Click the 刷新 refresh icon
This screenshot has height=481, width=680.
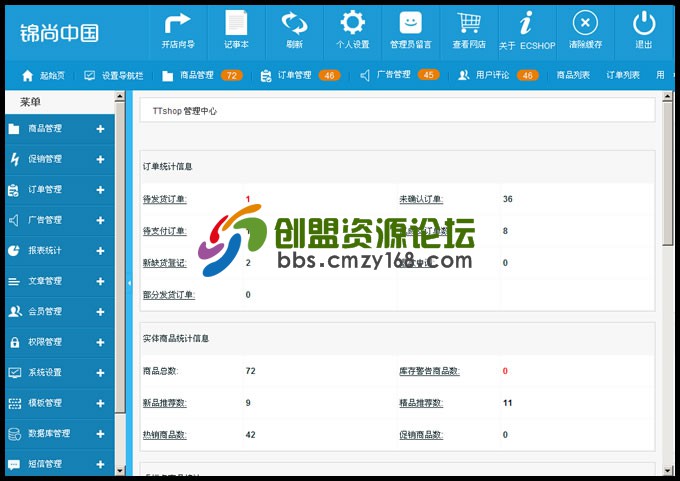[294, 23]
